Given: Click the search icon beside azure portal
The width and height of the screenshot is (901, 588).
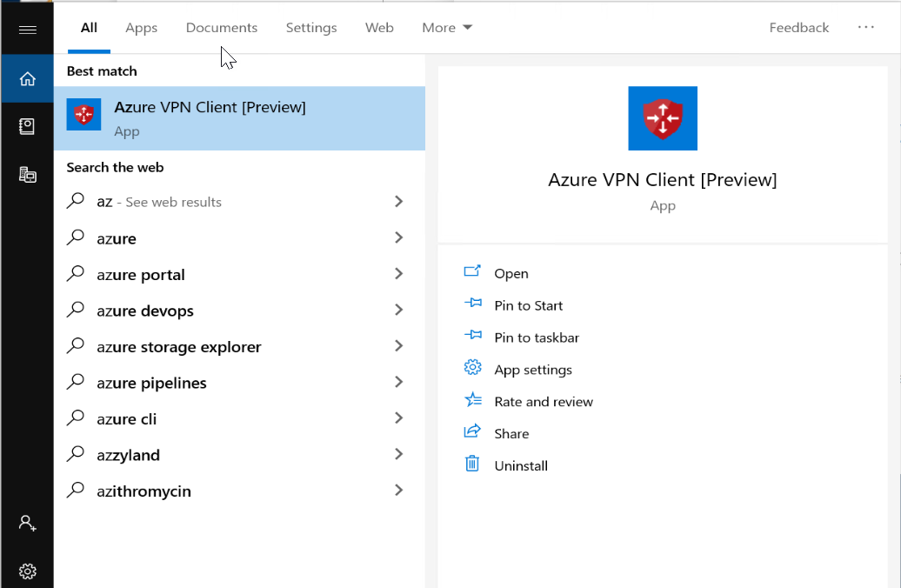Looking at the screenshot, I should 76,274.
